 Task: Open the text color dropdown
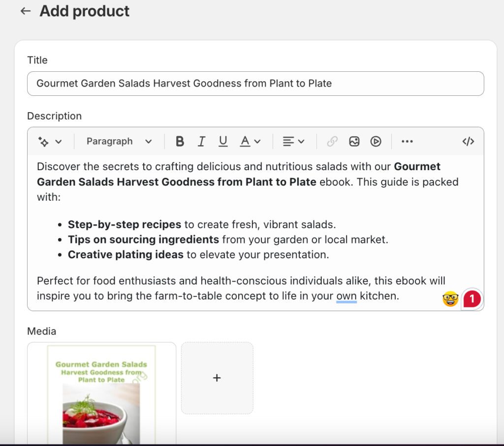(250, 142)
